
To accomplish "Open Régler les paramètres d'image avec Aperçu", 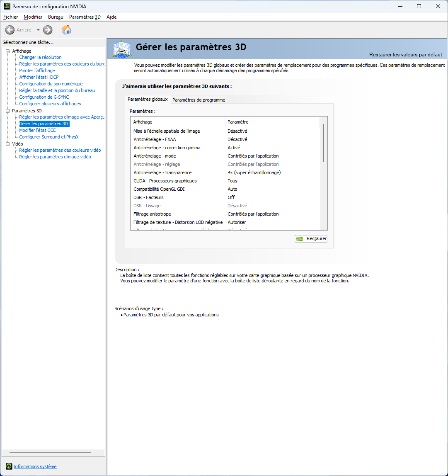I will (62, 117).
